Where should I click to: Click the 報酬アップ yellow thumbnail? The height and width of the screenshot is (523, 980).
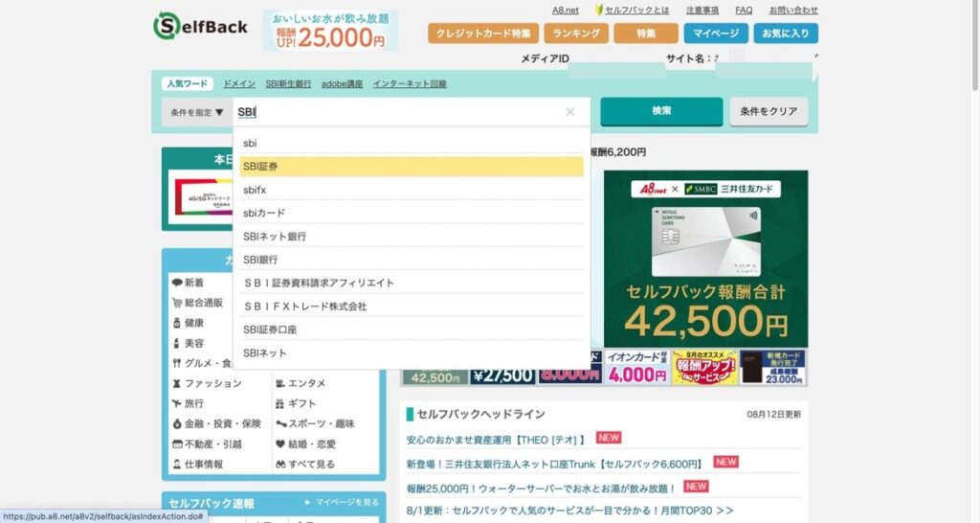click(703, 367)
